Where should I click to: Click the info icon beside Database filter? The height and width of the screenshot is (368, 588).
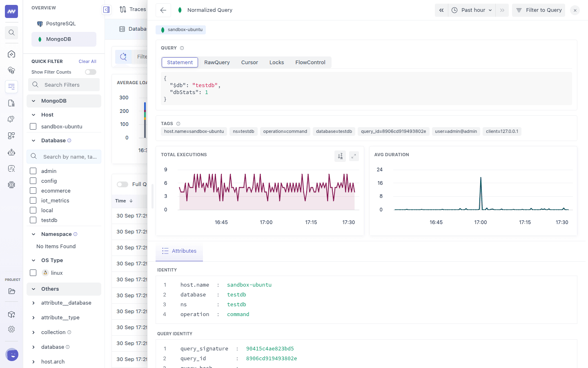(69, 141)
